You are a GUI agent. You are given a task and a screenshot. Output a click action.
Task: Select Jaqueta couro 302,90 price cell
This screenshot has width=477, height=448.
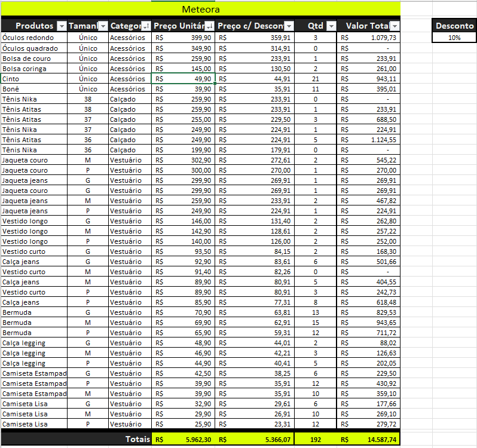[x=183, y=160]
